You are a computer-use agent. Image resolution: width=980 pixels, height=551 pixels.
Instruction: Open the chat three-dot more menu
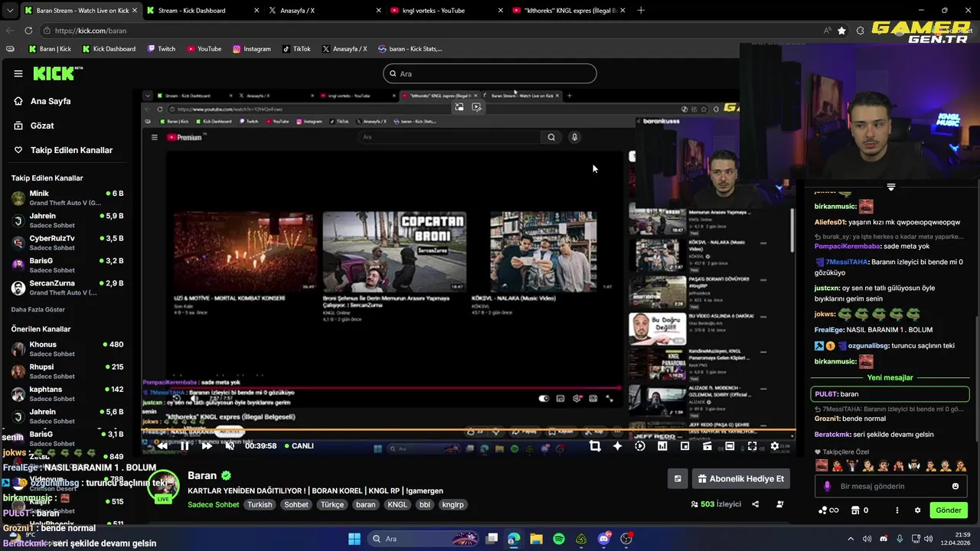click(897, 510)
